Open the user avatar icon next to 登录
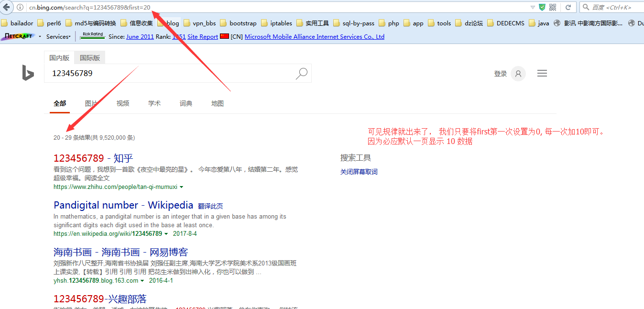 [x=518, y=74]
